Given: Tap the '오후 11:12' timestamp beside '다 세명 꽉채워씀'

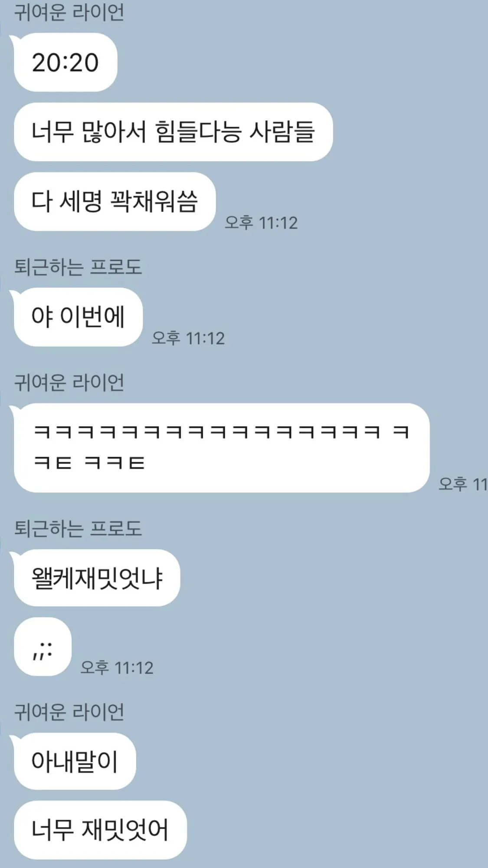Looking at the screenshot, I should click(x=261, y=223).
